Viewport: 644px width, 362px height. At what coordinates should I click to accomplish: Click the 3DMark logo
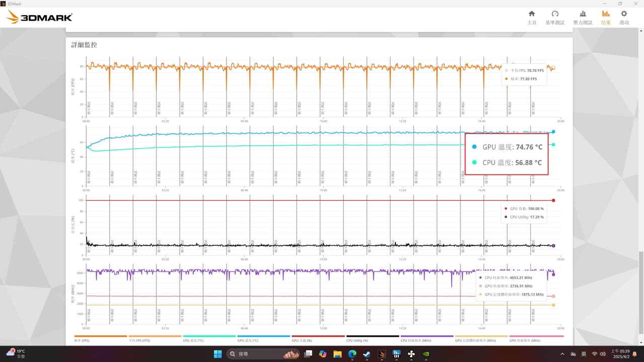[39, 18]
